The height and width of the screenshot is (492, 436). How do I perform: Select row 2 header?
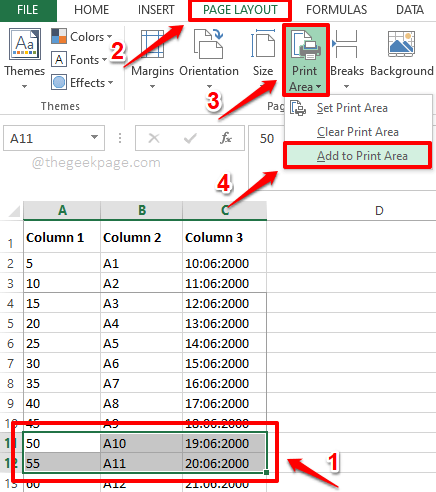click(x=11, y=263)
